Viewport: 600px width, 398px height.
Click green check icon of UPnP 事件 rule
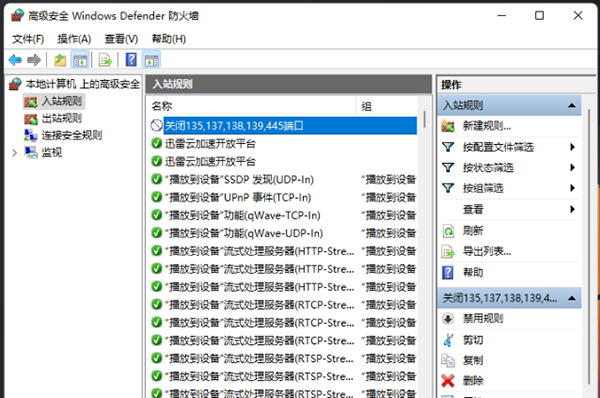[x=157, y=197]
